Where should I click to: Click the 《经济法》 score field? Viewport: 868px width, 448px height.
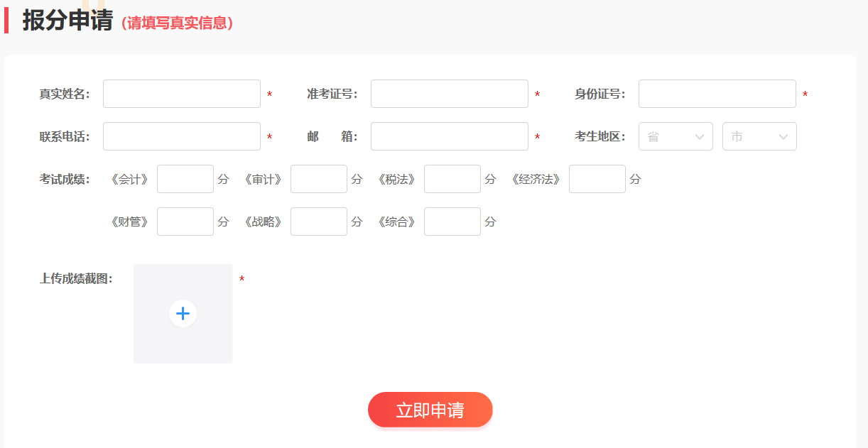[x=597, y=179]
